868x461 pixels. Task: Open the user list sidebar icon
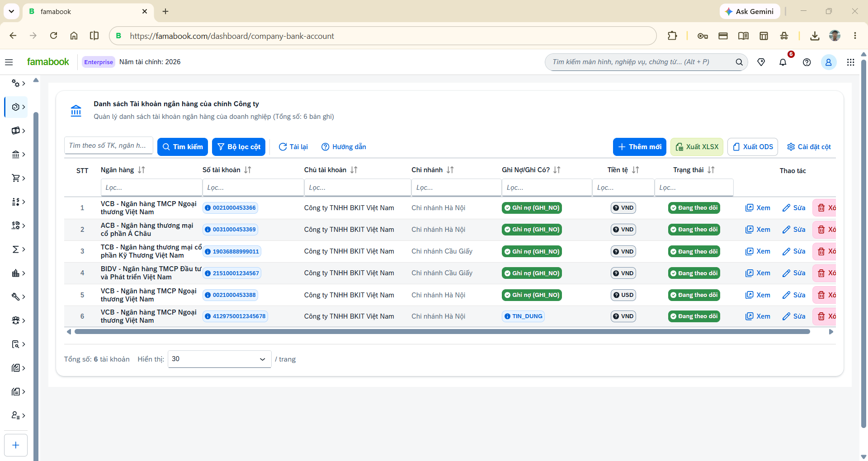click(x=15, y=415)
